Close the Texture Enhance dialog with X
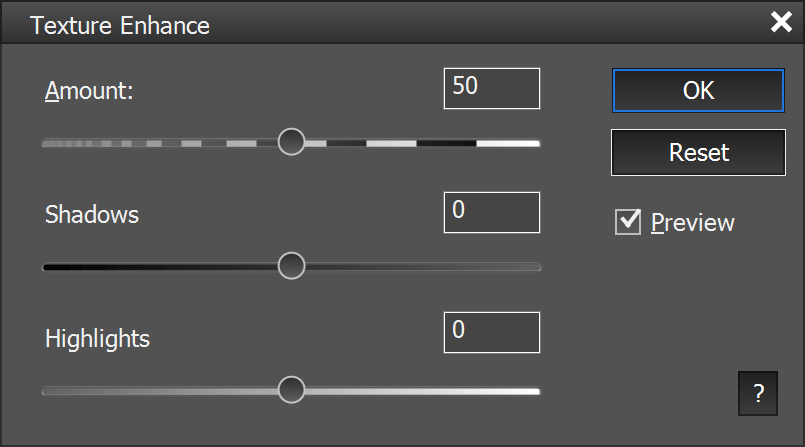Viewport: 805px width, 447px height. [x=781, y=23]
